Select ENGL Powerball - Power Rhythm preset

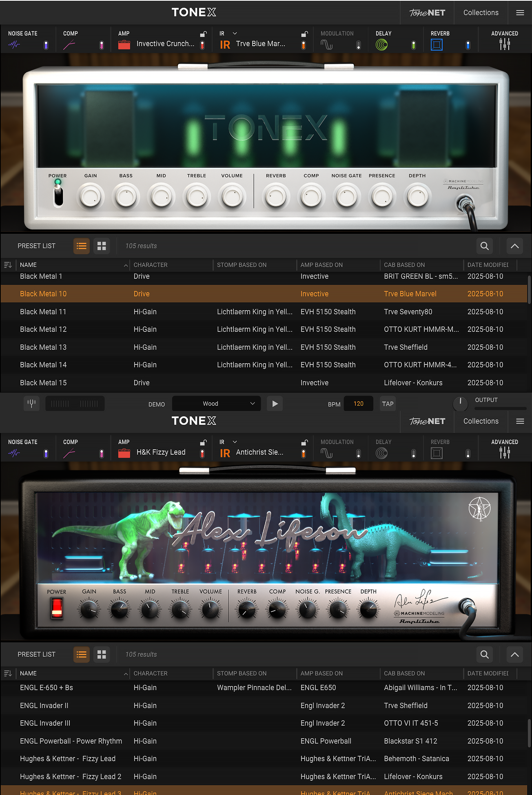point(264,741)
